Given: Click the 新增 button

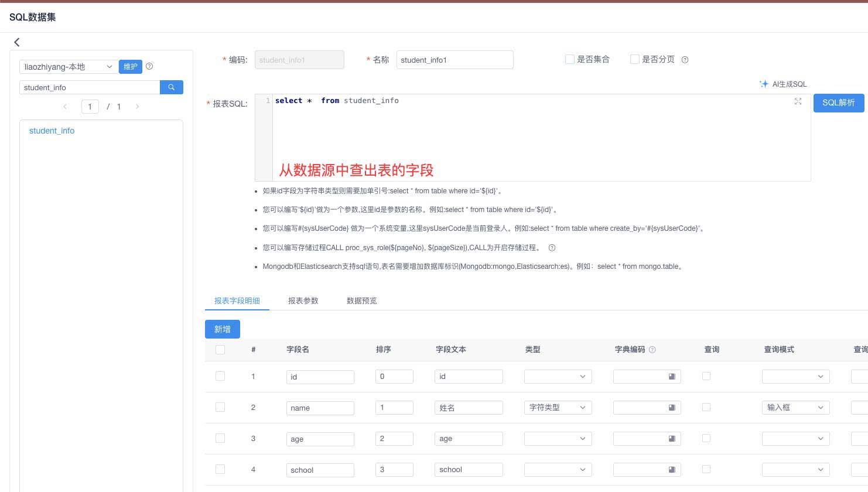Looking at the screenshot, I should click(x=223, y=329).
